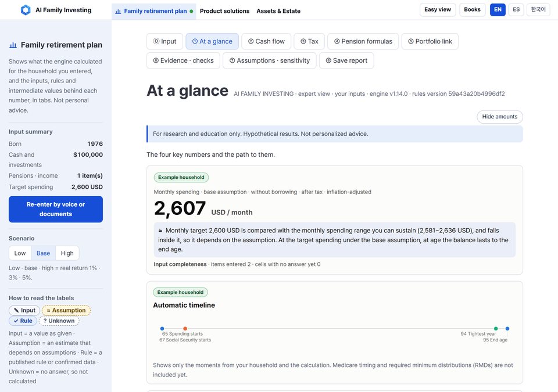Click Hide amounts
The image size is (558, 392).
[x=500, y=117]
